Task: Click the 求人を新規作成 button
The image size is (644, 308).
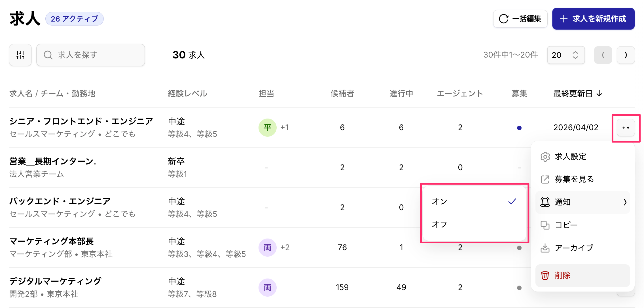Action: [x=593, y=19]
